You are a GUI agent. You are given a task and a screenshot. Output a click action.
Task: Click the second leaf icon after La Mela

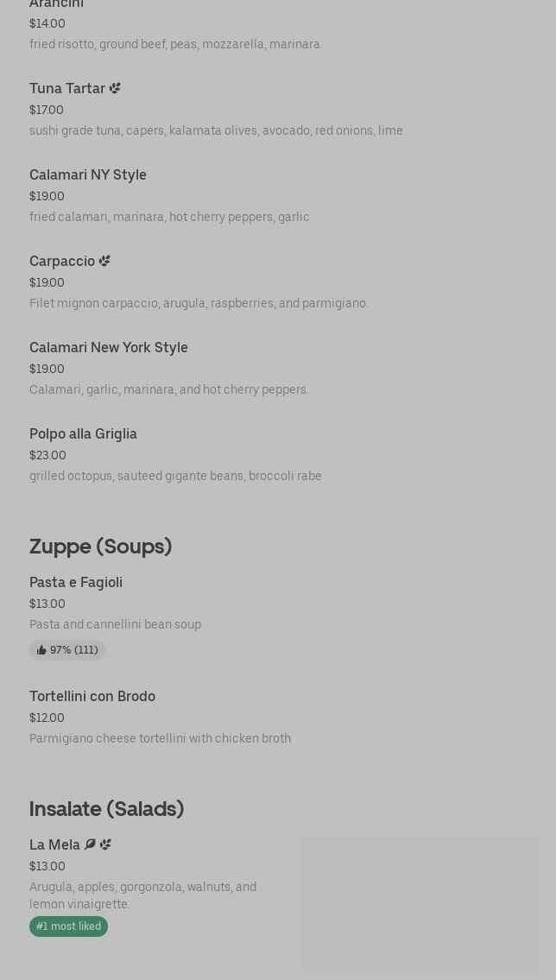click(105, 844)
